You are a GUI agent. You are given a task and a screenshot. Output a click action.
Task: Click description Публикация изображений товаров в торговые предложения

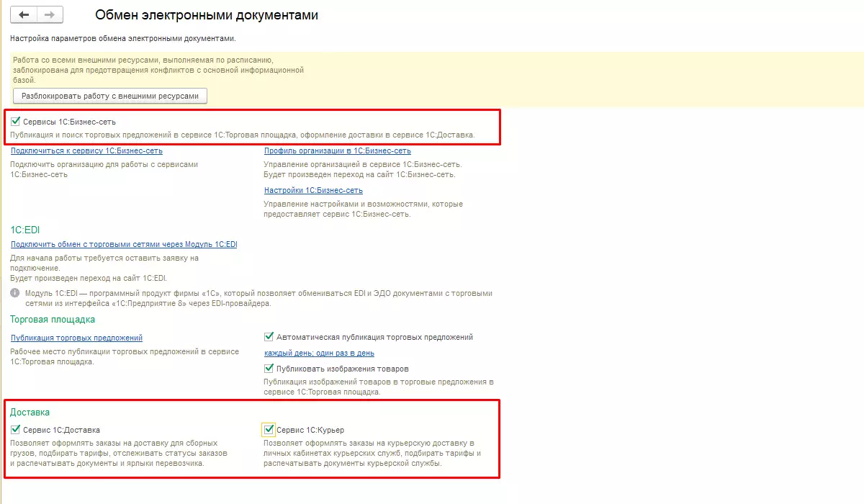coord(379,387)
